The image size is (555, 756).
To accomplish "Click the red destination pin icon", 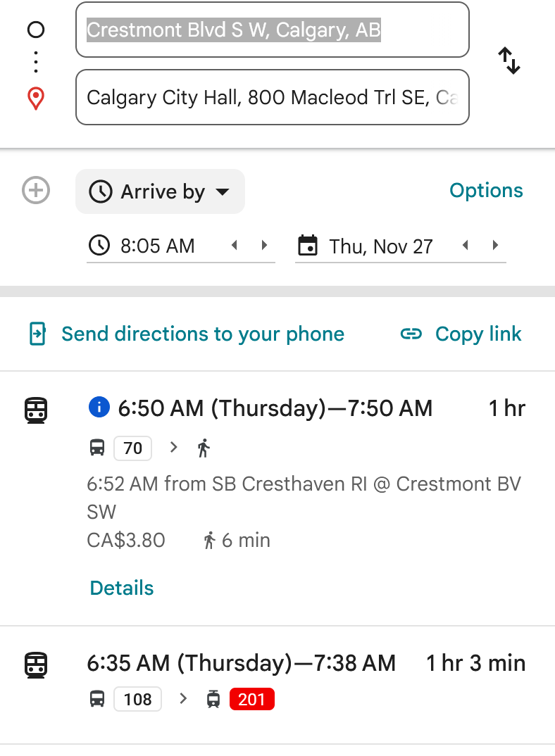I will 36,98.
